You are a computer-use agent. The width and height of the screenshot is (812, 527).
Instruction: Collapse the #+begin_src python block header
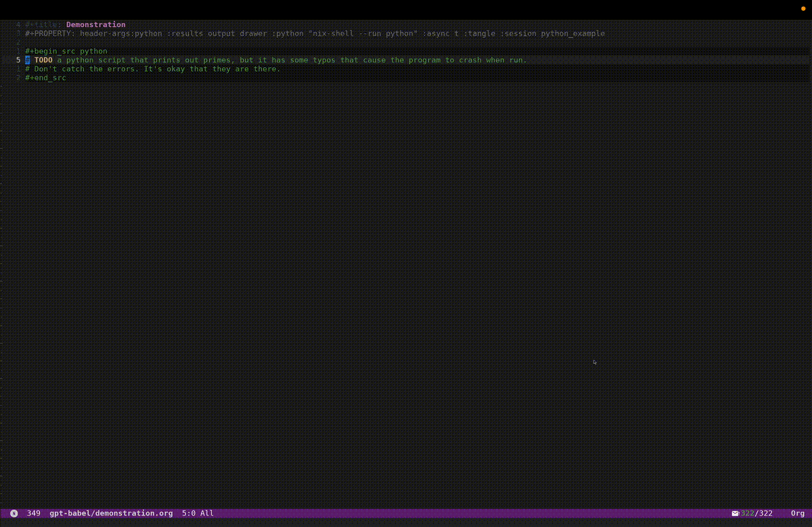click(66, 51)
